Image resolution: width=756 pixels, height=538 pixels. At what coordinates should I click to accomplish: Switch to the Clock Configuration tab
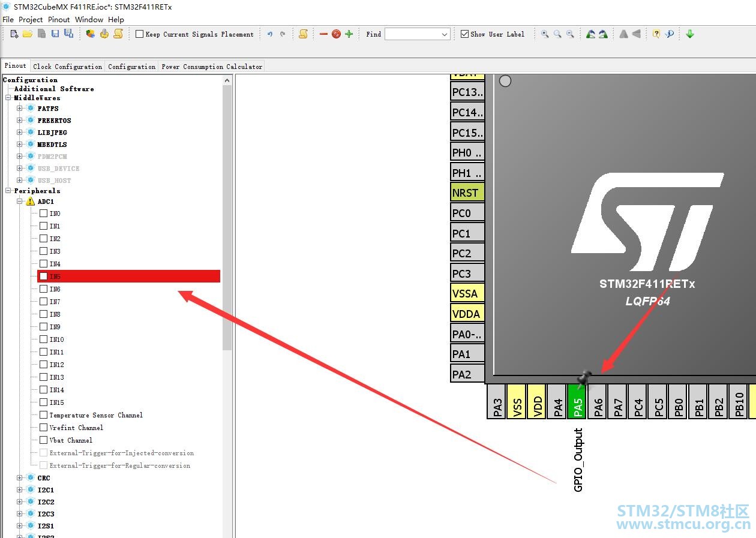(x=68, y=67)
